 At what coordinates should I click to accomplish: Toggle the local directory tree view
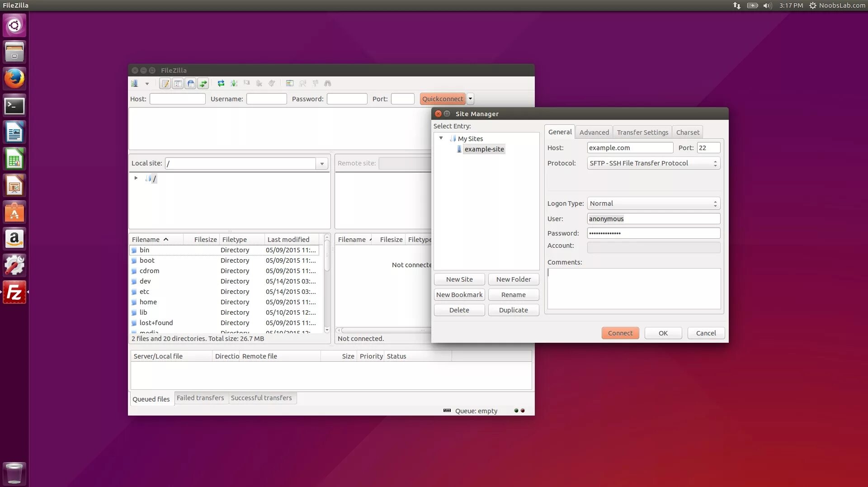tap(178, 83)
